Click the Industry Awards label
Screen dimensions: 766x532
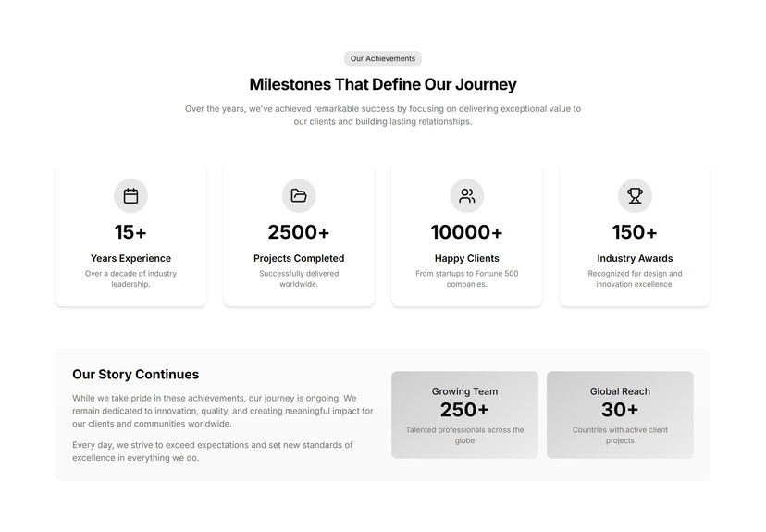pyautogui.click(x=635, y=258)
